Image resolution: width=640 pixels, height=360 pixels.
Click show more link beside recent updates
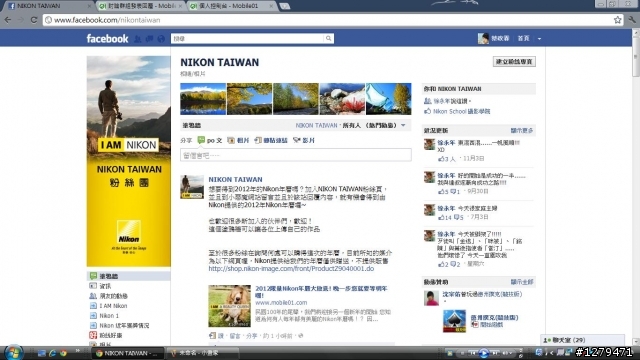[522, 131]
